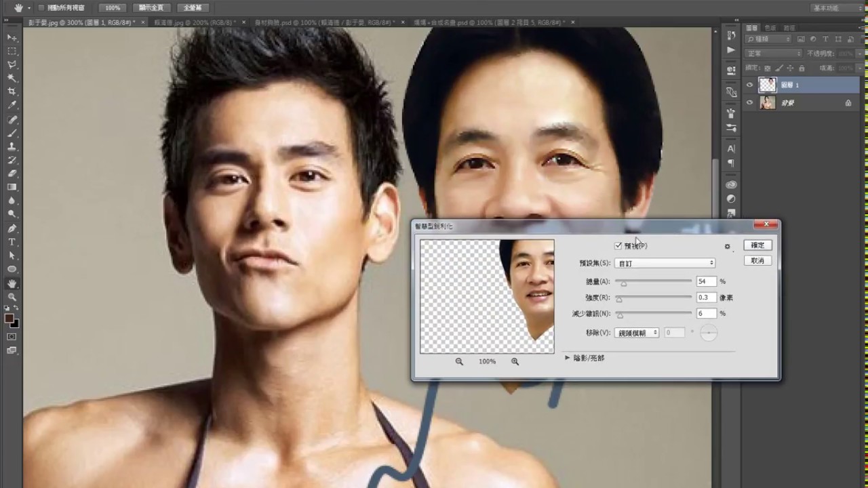Select the Polygonal Lasso tool
868x488 pixels.
pos(12,65)
